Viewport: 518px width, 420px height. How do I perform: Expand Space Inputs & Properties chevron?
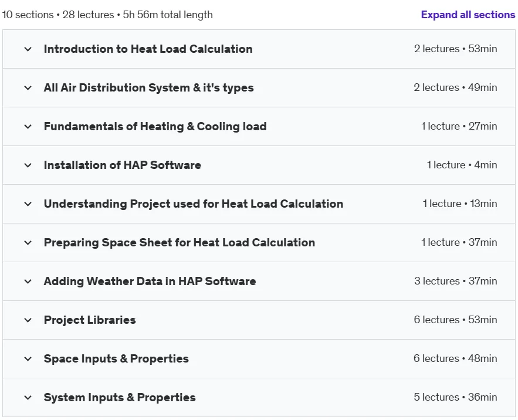(x=28, y=358)
